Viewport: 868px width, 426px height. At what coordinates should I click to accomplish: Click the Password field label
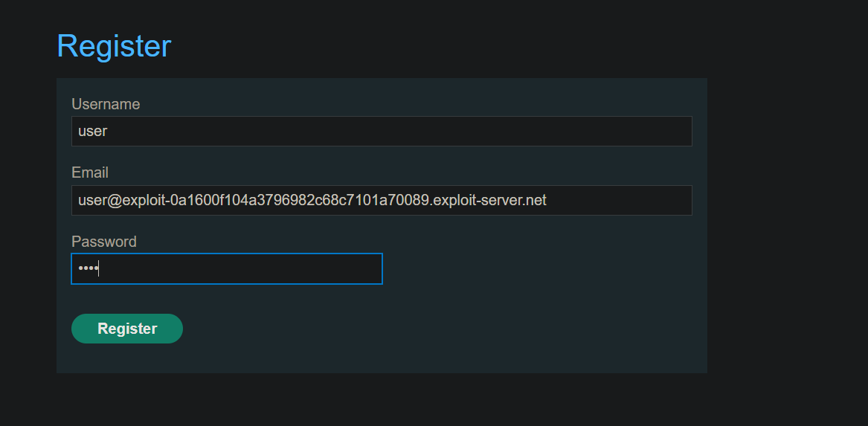point(104,242)
